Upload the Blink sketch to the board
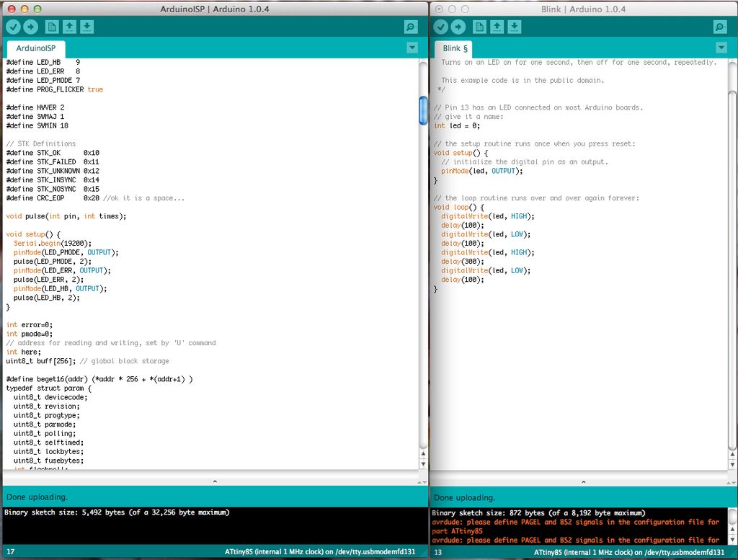The image size is (738, 560). (458, 27)
